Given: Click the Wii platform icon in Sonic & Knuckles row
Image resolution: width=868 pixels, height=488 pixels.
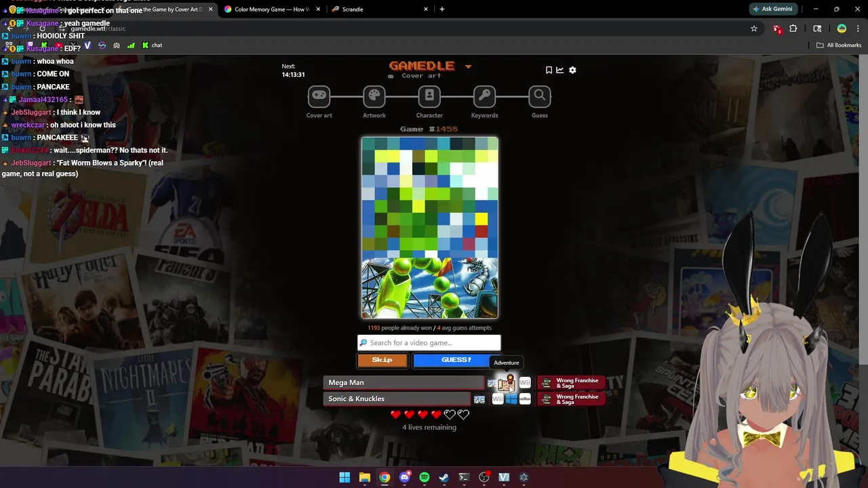Looking at the screenshot, I should tap(498, 399).
